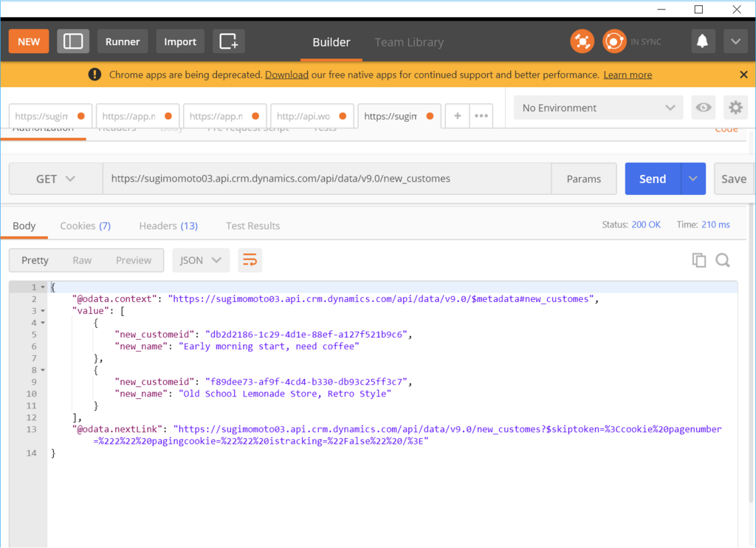The height and width of the screenshot is (548, 756).
Task: Click the NEW button
Action: (29, 41)
